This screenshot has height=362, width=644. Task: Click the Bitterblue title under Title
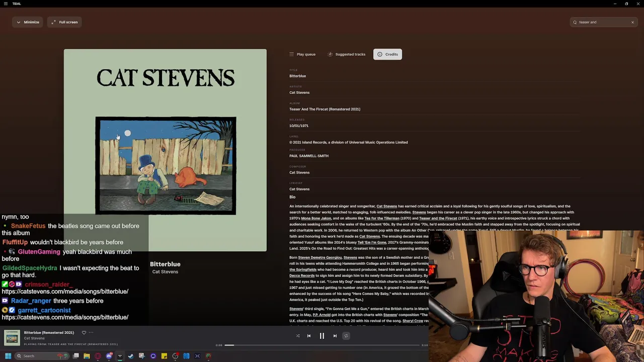297,76
